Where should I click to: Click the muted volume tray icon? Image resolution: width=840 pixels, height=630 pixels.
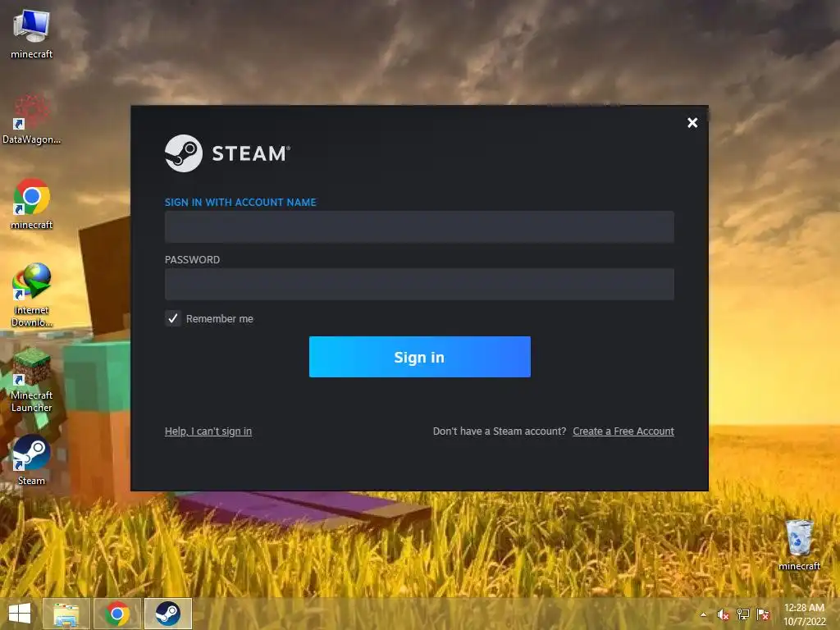[x=723, y=614]
